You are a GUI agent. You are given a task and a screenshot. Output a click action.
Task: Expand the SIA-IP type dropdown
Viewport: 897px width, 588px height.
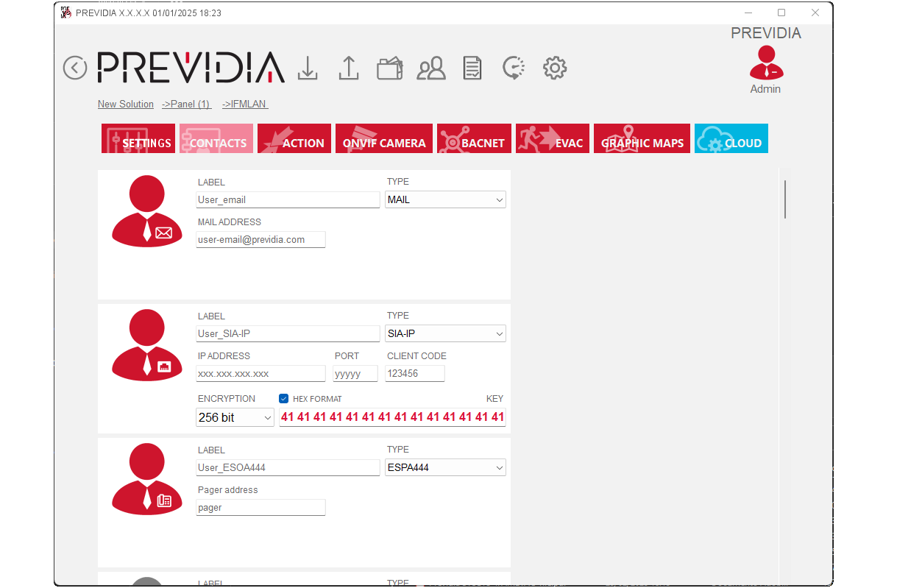pos(445,334)
